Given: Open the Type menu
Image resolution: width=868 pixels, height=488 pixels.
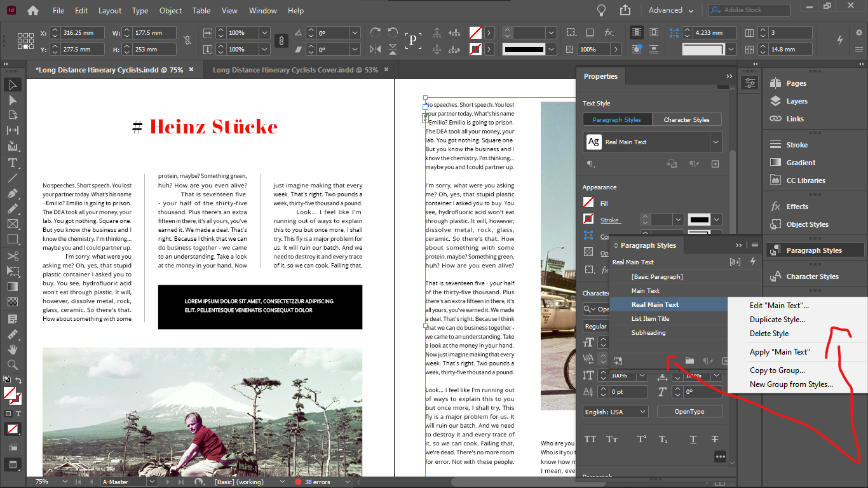Looking at the screenshot, I should click(140, 10).
